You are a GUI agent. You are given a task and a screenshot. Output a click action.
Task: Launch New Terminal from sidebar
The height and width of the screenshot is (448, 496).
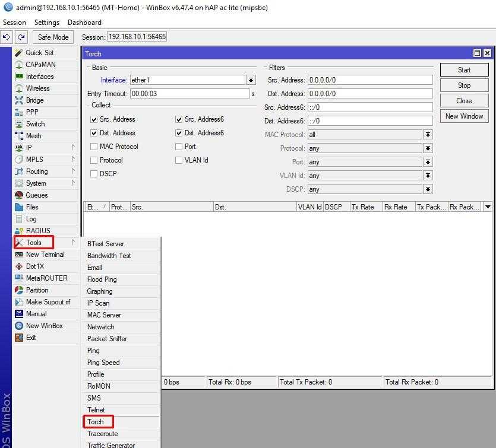point(45,255)
